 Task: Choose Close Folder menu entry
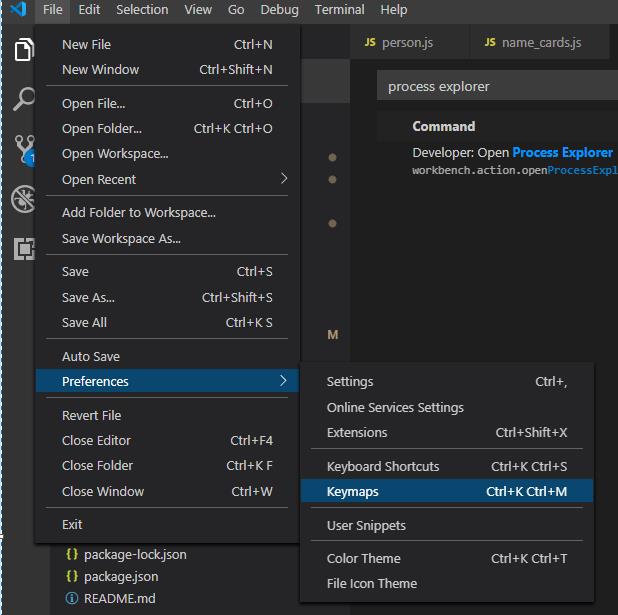point(167,466)
